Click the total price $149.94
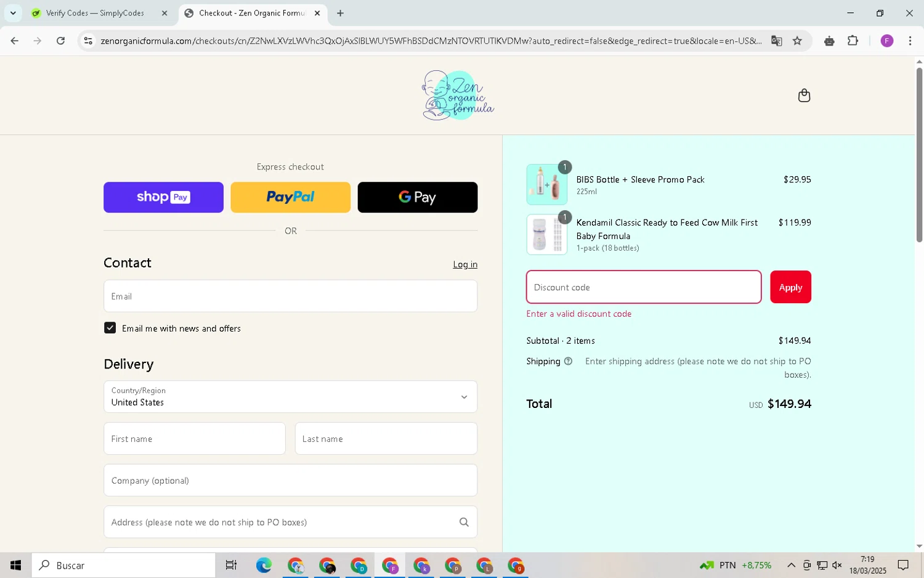 [x=789, y=404]
